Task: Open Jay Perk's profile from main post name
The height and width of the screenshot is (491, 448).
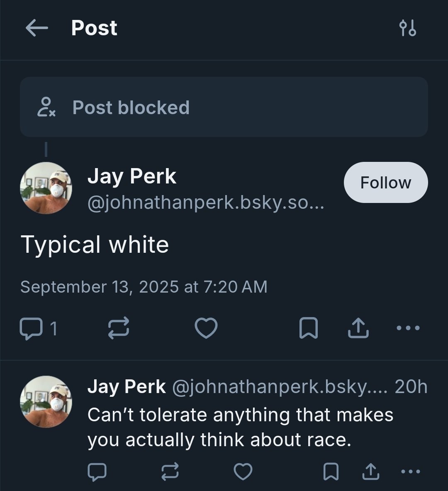Action: (x=132, y=176)
